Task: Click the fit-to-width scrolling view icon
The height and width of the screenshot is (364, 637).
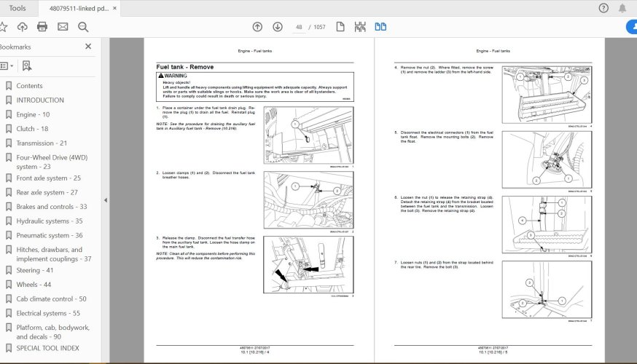Action: pyautogui.click(x=359, y=27)
